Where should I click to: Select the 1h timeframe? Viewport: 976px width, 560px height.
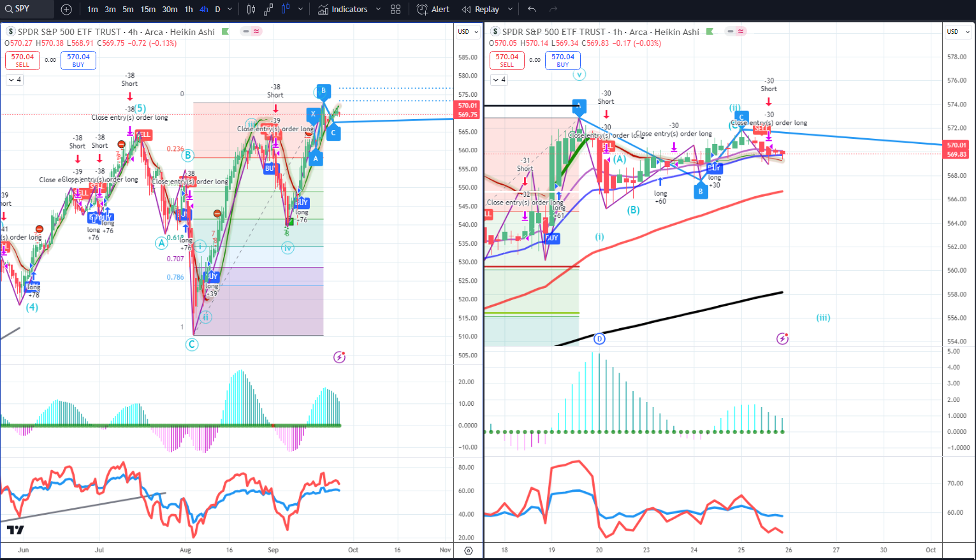point(189,10)
